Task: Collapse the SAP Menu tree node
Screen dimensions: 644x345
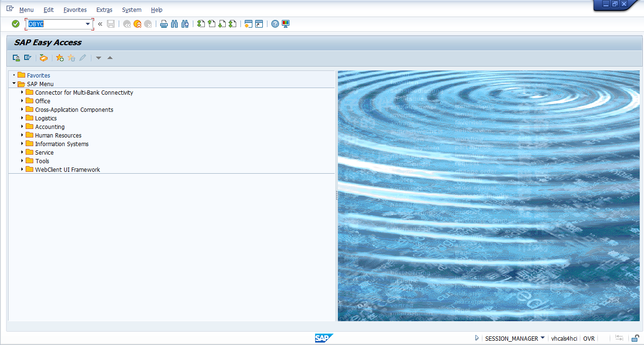Action: [14, 84]
